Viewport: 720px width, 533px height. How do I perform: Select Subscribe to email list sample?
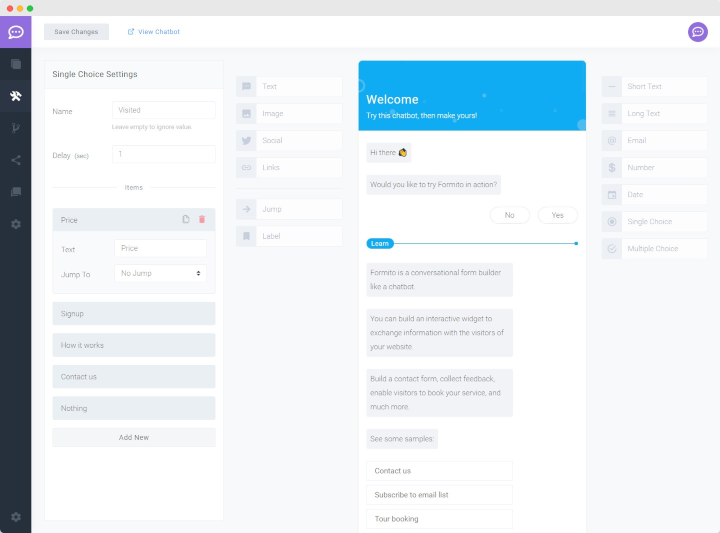(x=439, y=495)
